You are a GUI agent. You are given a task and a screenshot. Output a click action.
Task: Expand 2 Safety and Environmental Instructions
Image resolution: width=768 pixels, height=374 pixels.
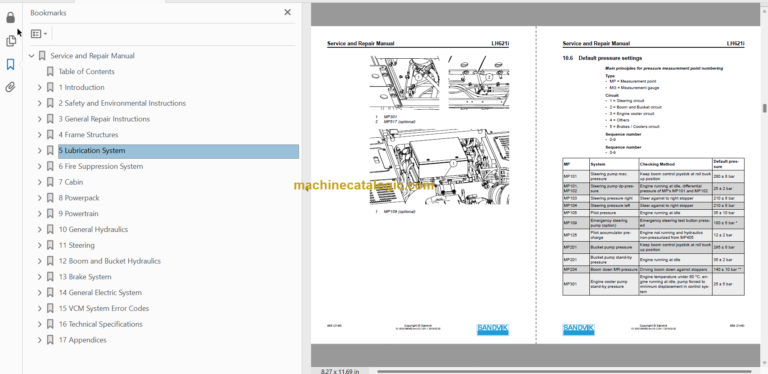(x=40, y=103)
